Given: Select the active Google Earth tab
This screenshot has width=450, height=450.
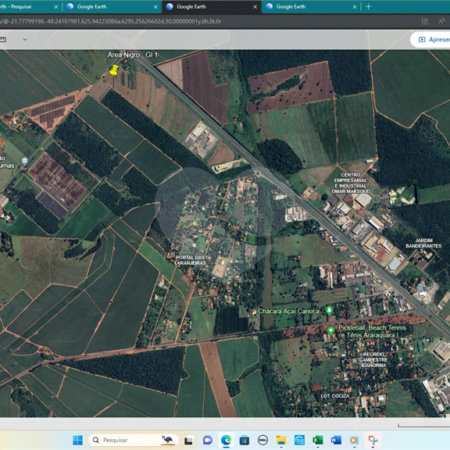Looking at the screenshot, I should pyautogui.click(x=212, y=7).
